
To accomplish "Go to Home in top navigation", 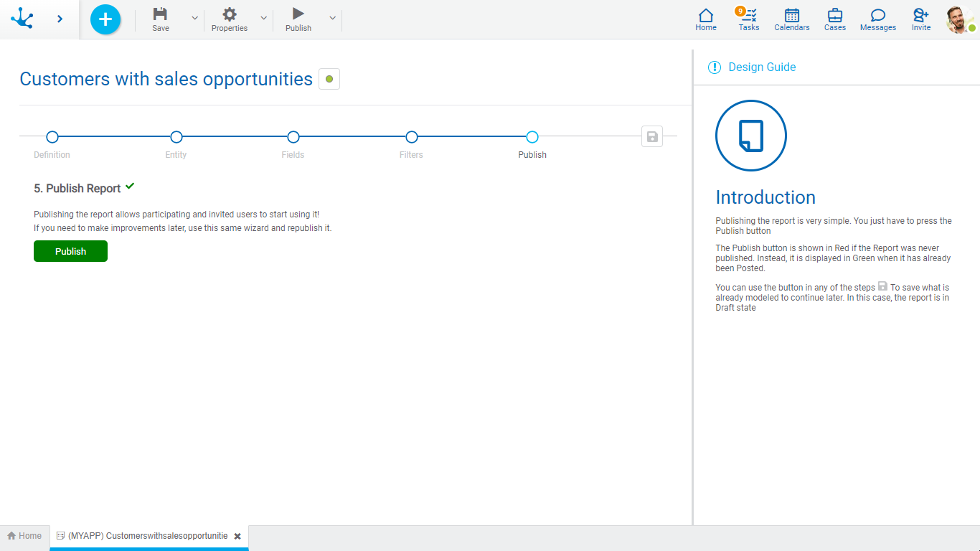I will click(706, 19).
